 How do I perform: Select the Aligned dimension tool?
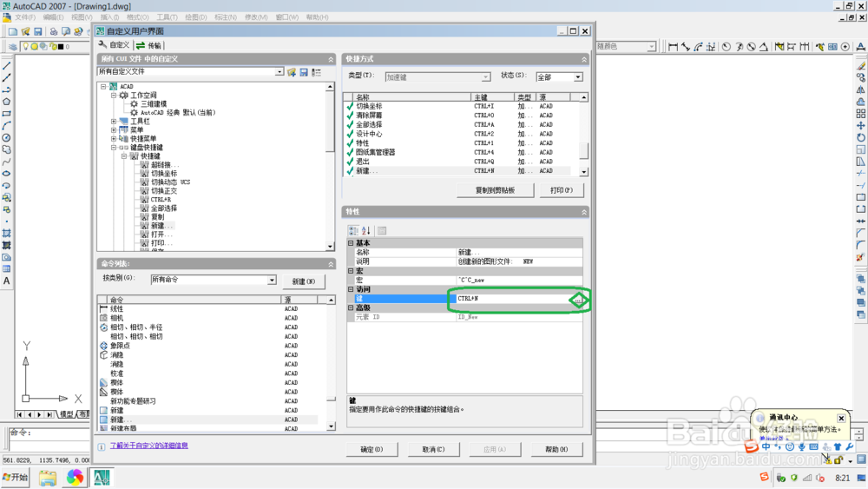(x=686, y=47)
